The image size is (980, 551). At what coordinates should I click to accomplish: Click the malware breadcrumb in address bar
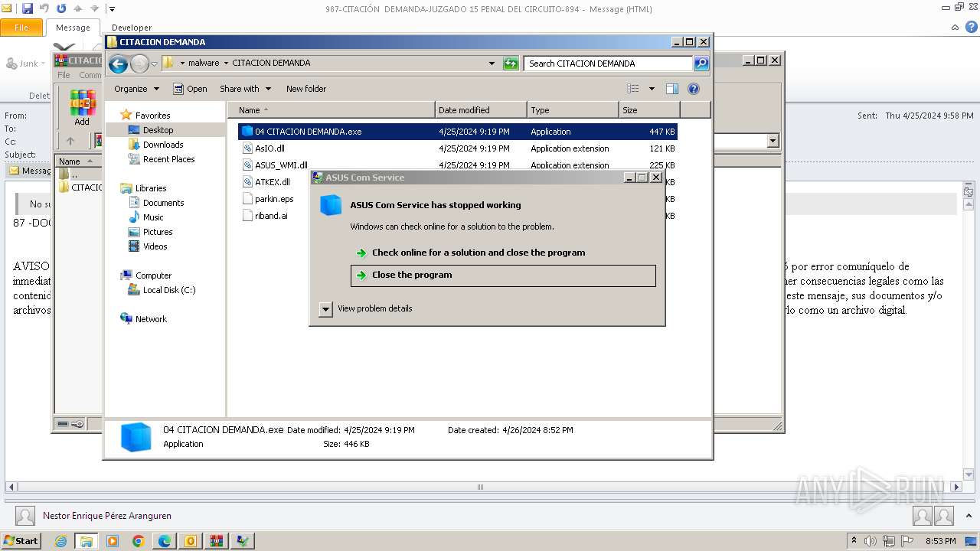coord(204,64)
